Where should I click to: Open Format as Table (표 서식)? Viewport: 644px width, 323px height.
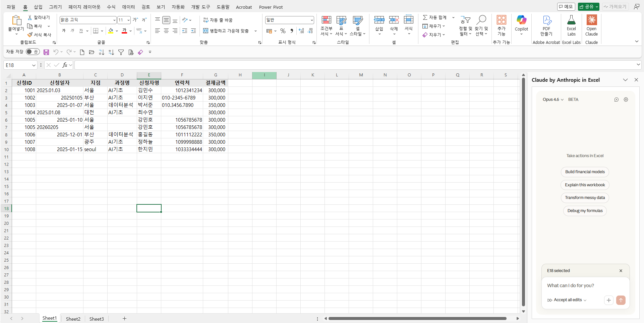341,25
